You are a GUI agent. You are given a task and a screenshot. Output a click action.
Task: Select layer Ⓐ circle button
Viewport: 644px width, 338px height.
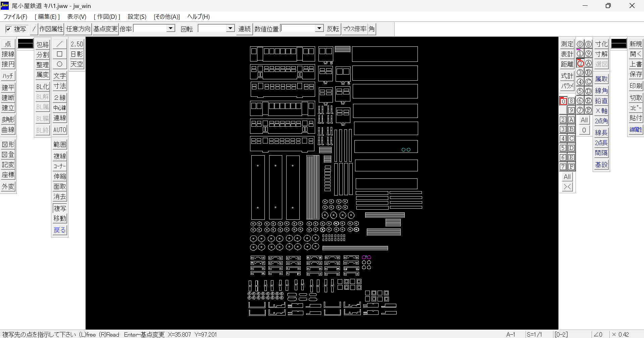589,63
